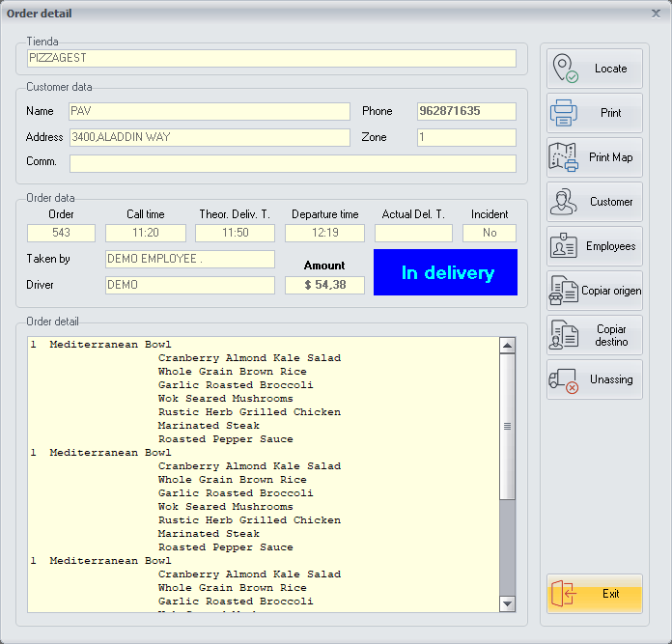Close the Order detail window
Viewport: 672px width, 644px height.
click(656, 14)
